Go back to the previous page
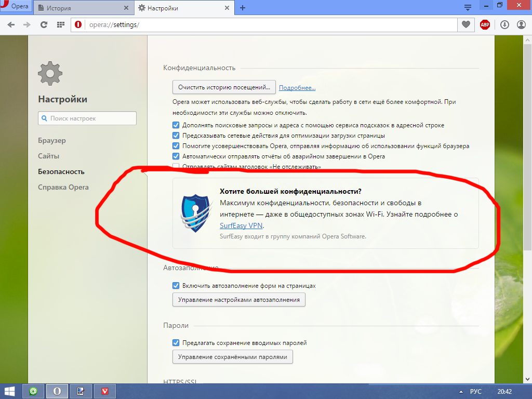Viewport: 532px width, 399px height. point(11,25)
